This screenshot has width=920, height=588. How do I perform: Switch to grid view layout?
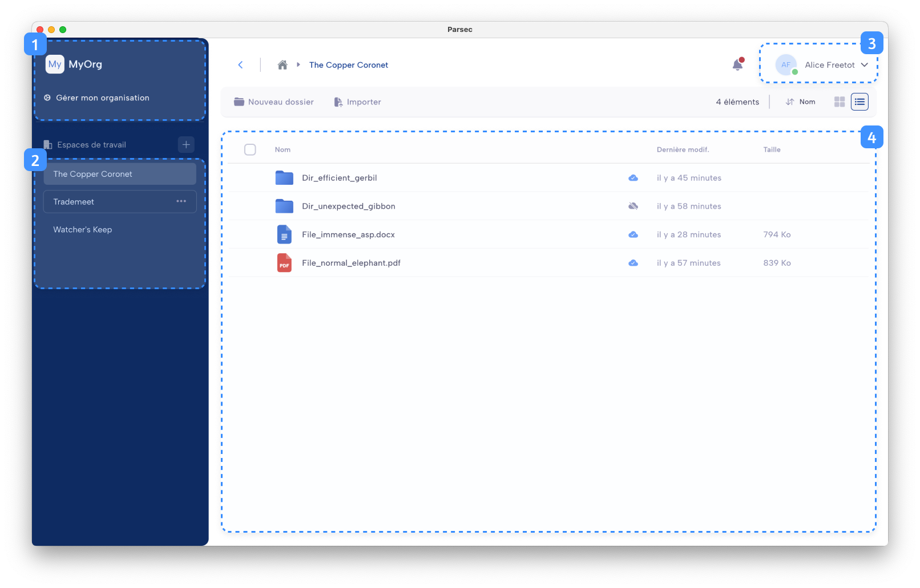(x=840, y=102)
